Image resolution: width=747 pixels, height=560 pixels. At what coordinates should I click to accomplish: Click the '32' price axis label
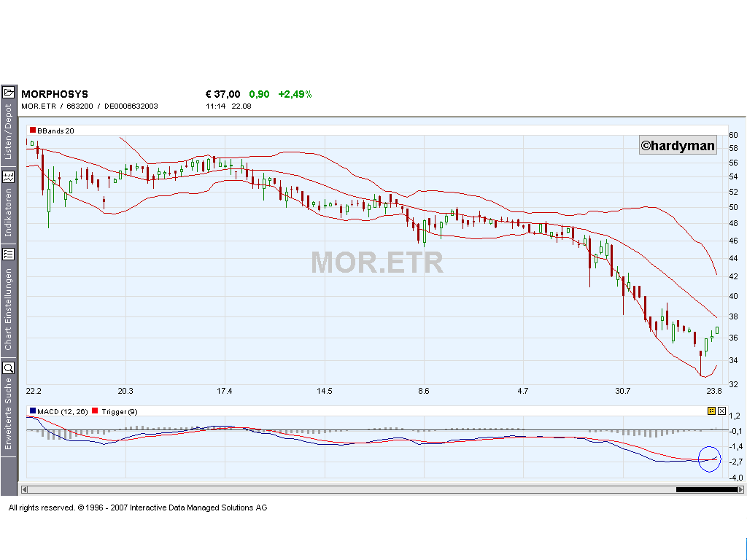[x=733, y=384]
